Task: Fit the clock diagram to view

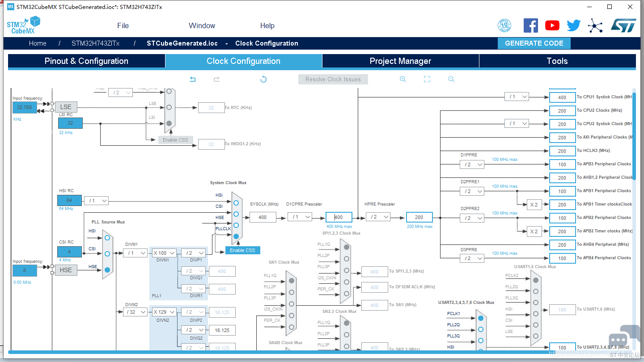Action: tap(427, 79)
